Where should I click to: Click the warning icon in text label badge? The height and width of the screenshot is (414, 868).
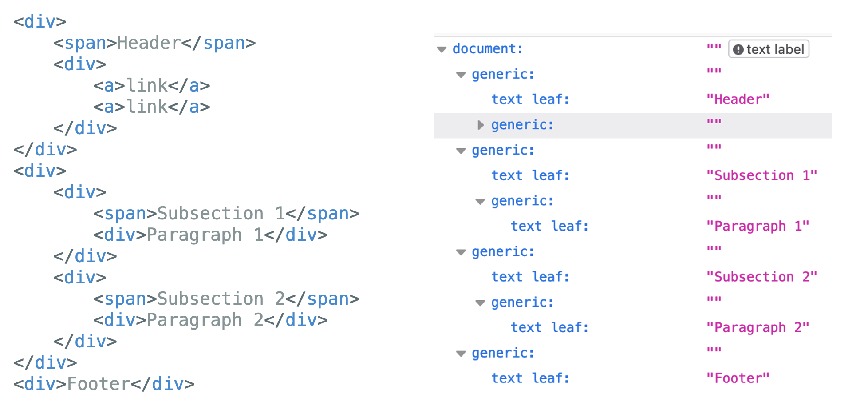click(738, 49)
